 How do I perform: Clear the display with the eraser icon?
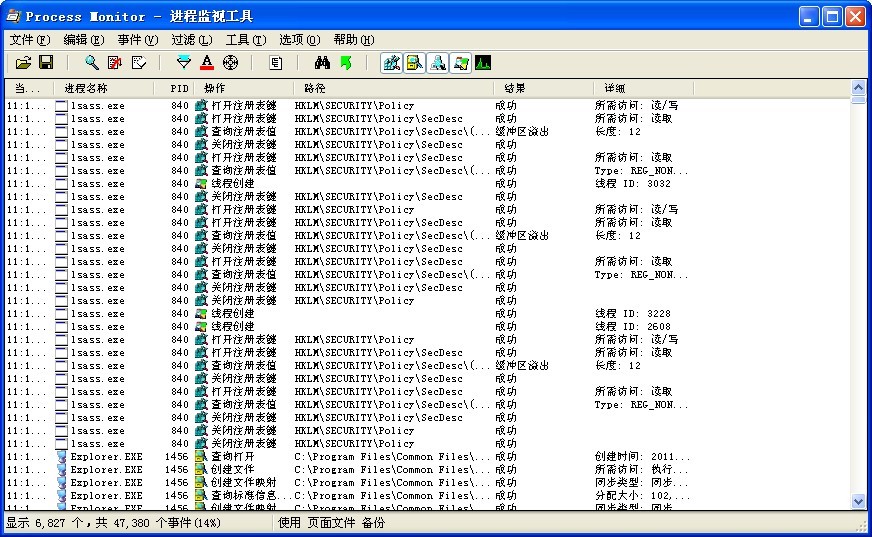click(x=138, y=63)
